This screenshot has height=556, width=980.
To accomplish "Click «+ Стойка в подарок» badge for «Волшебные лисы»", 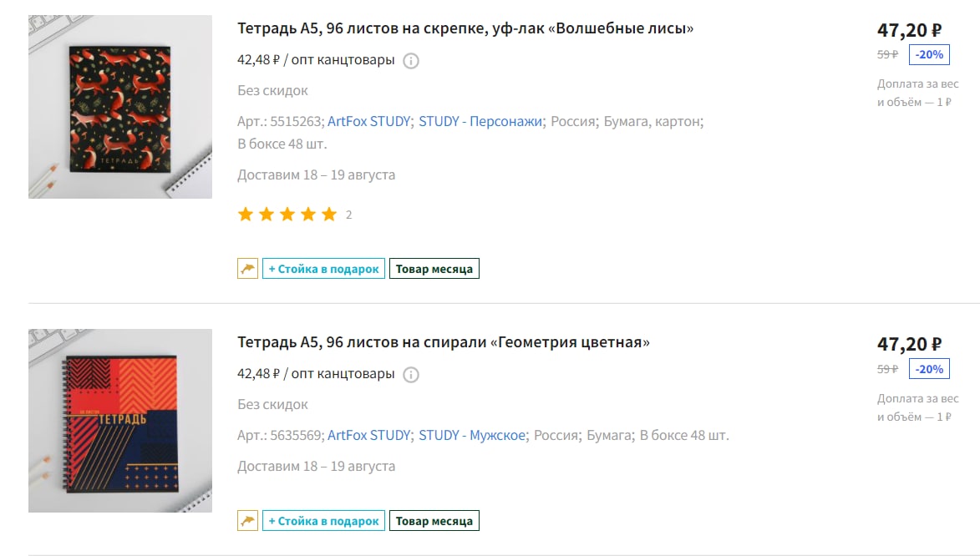I will pyautogui.click(x=323, y=269).
